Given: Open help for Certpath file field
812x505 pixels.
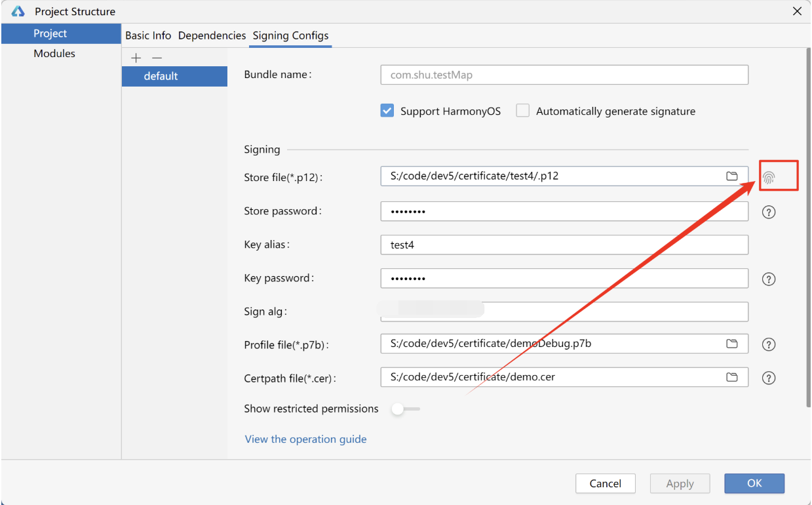Looking at the screenshot, I should 769,378.
